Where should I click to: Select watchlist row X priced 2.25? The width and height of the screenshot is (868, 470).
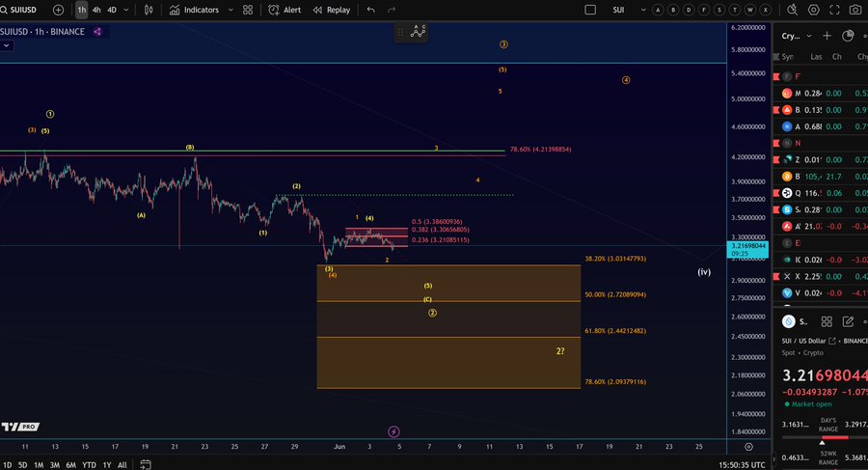click(821, 276)
